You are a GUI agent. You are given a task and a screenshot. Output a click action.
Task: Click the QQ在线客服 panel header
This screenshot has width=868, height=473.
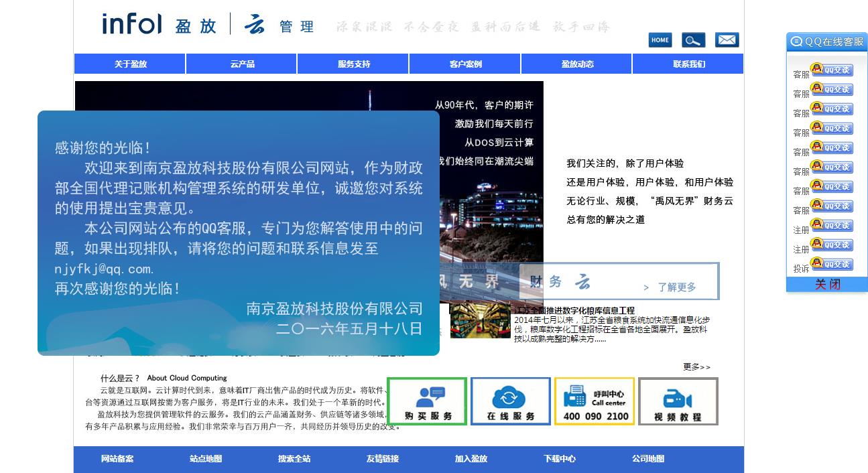[827, 42]
